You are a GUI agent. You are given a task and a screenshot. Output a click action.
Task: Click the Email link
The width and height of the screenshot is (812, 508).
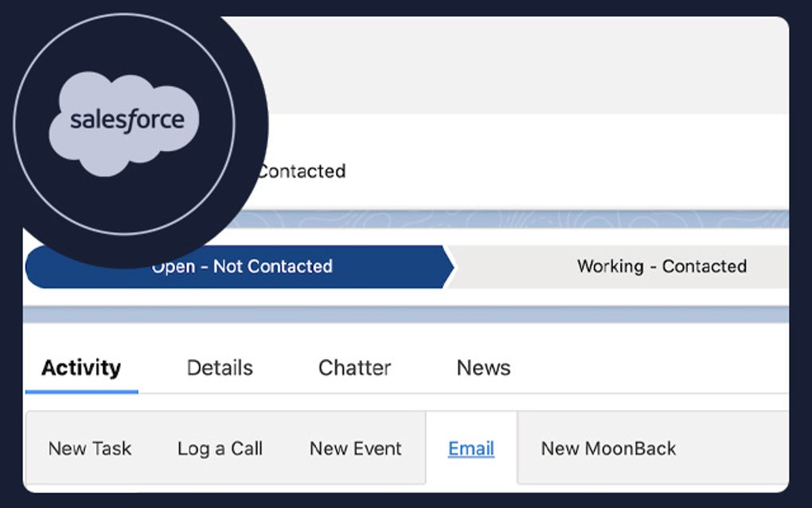tap(471, 448)
